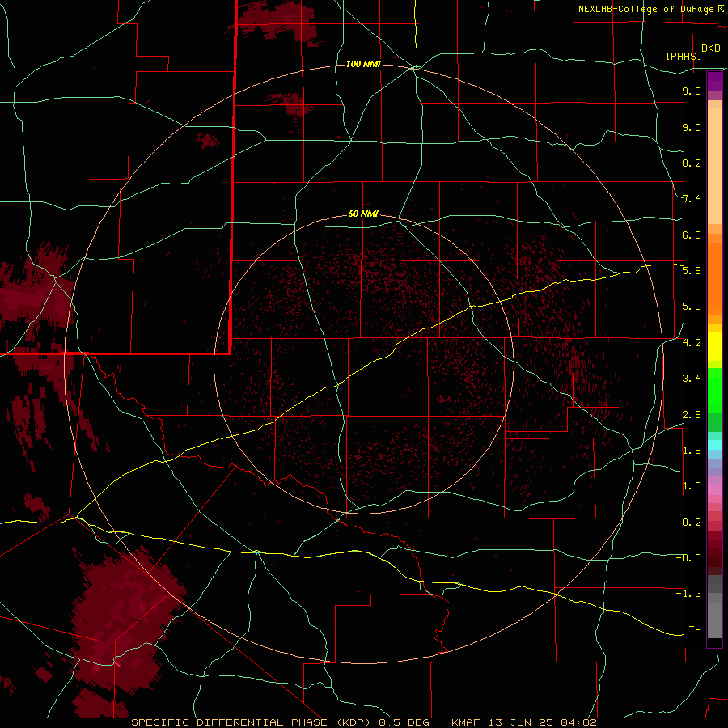Click the "50 NMI" range ring label
This screenshot has height=728, width=728.
(x=363, y=214)
